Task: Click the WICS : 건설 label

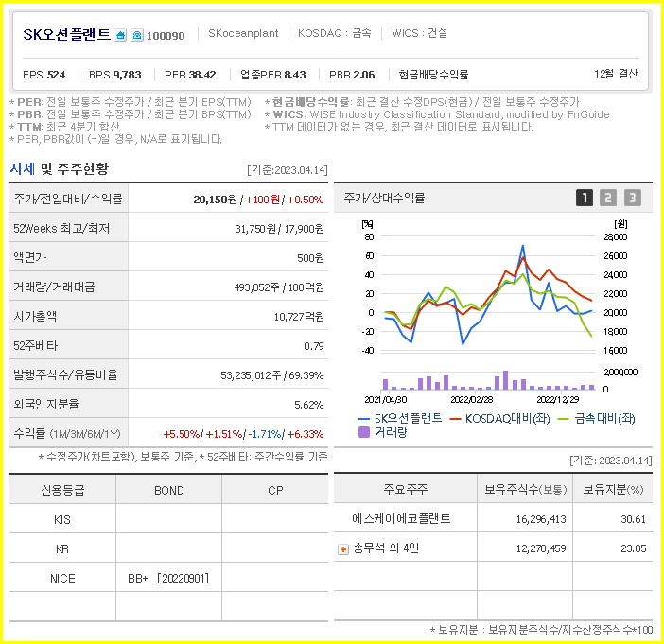Action: [420, 33]
